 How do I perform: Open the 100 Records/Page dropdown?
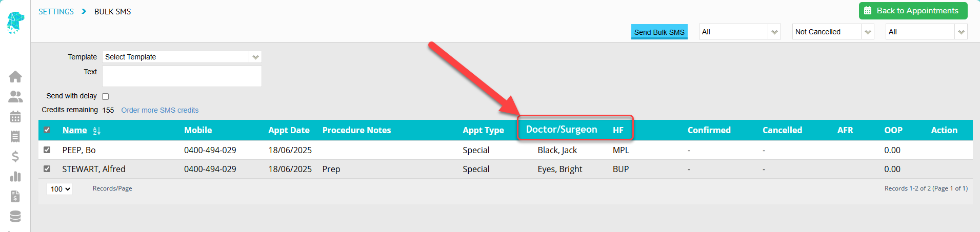(x=59, y=189)
